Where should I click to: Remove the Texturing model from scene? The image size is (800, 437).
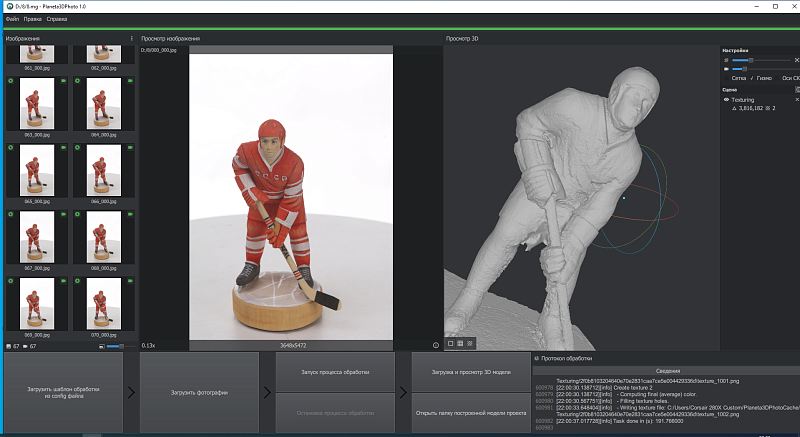point(797,100)
